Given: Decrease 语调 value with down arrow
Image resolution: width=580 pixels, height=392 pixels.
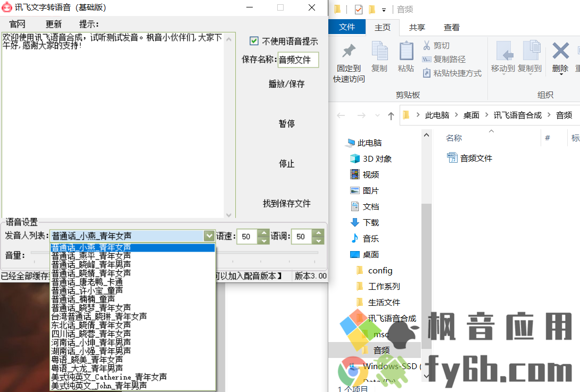Looking at the screenshot, I should point(319,240).
